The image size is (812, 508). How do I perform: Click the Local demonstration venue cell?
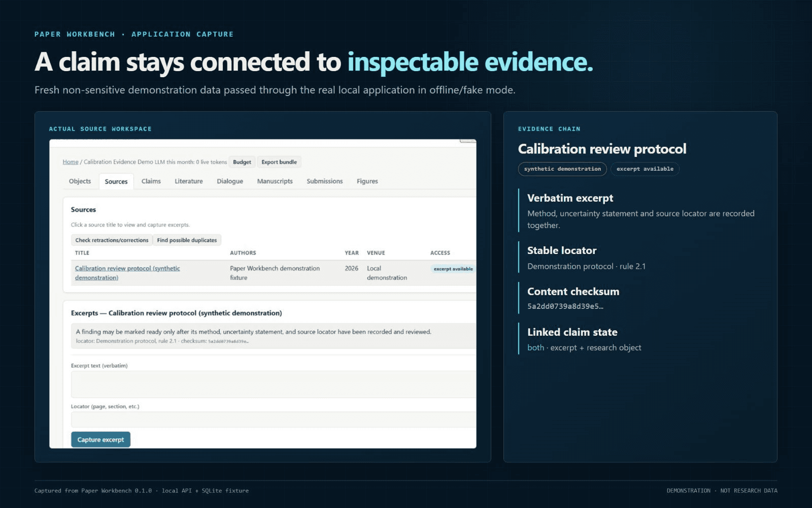click(387, 273)
